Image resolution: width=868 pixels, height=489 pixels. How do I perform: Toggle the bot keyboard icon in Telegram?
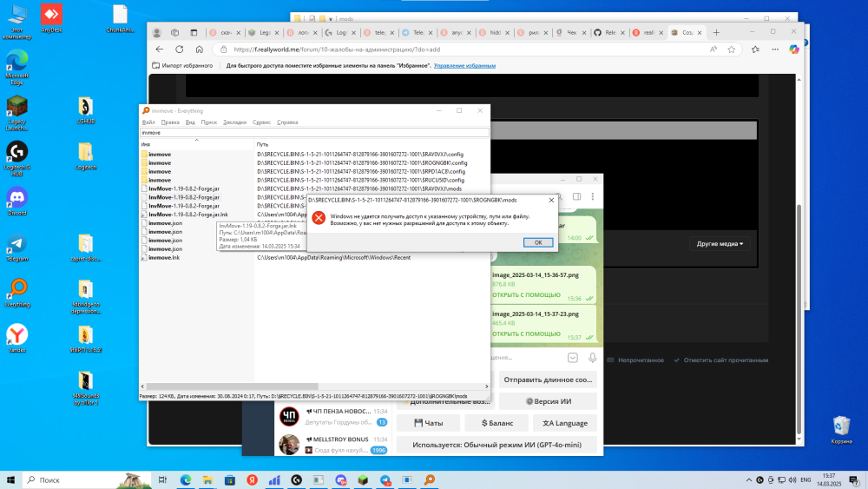click(572, 358)
